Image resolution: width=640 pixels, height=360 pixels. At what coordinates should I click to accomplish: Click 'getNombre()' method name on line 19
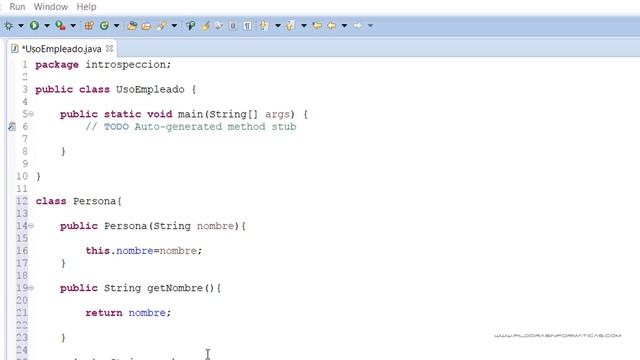click(x=180, y=288)
